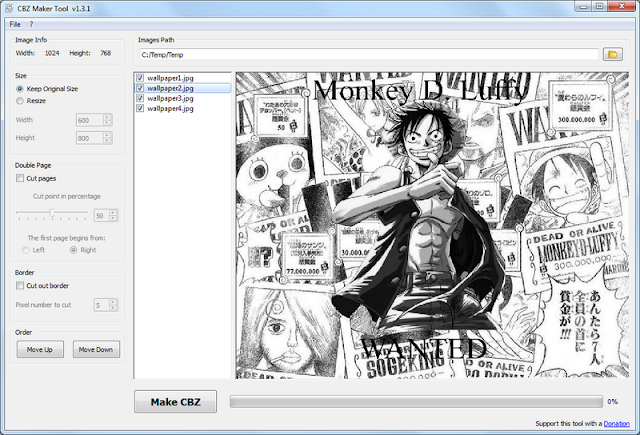The height and width of the screenshot is (435, 640).
Task: Open the File menu
Action: [x=15, y=24]
